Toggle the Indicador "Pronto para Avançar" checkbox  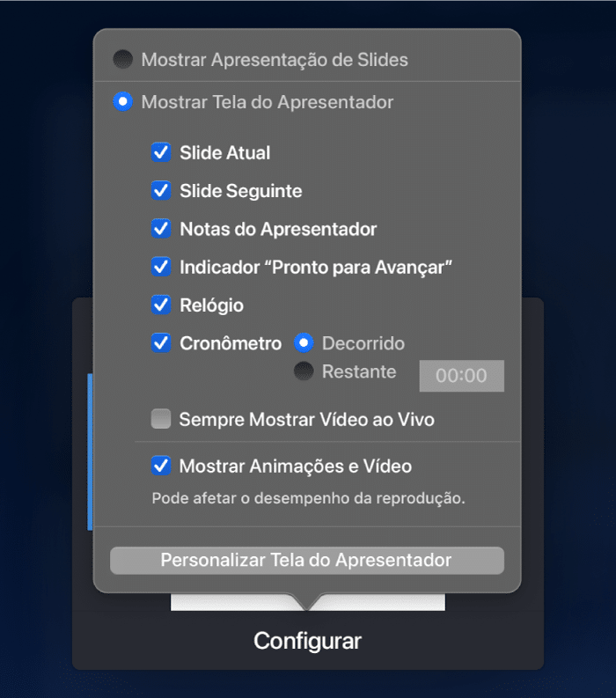(161, 267)
